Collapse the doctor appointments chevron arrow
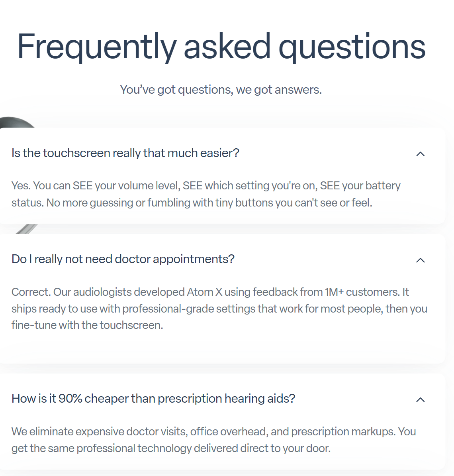The image size is (454, 476). (x=420, y=260)
